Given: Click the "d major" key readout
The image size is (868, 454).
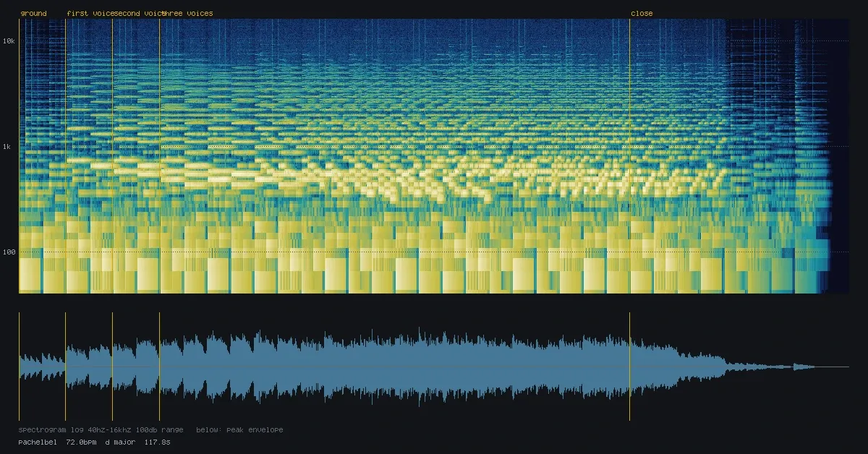Looking at the screenshot, I should [121, 441].
